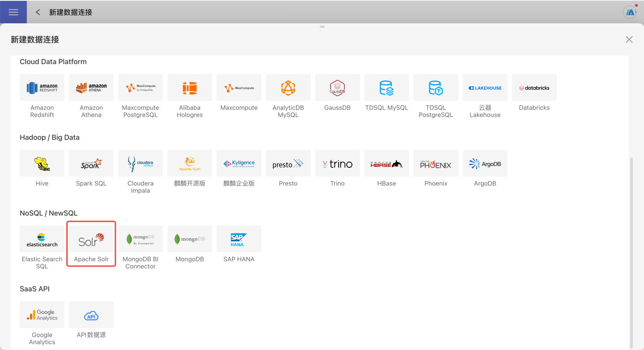Select the Databricks connector

click(534, 88)
